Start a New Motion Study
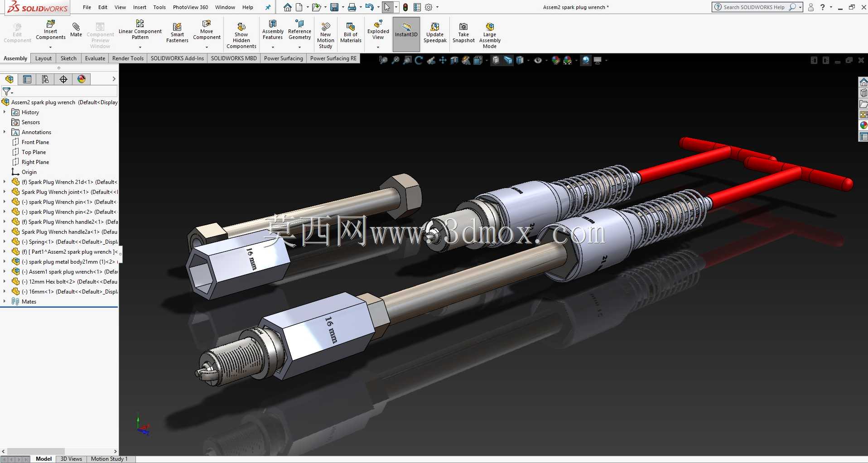The image size is (868, 463). click(325, 35)
